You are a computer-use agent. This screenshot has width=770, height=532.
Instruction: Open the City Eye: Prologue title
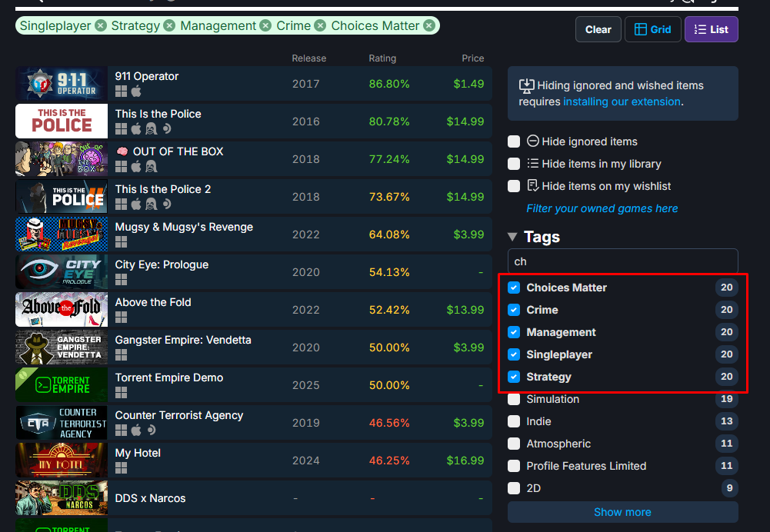pos(162,265)
